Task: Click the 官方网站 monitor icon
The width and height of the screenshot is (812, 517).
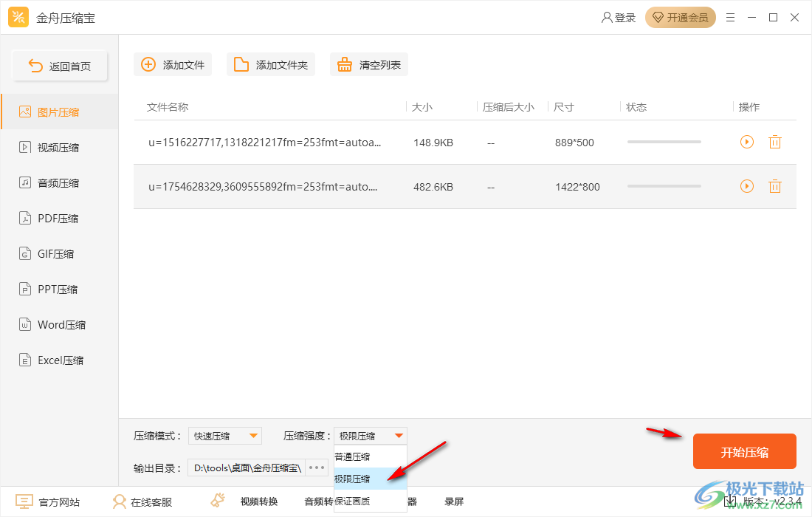Action: point(24,501)
